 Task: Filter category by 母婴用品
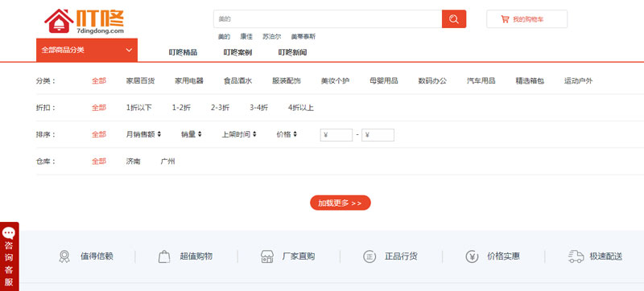[384, 80]
